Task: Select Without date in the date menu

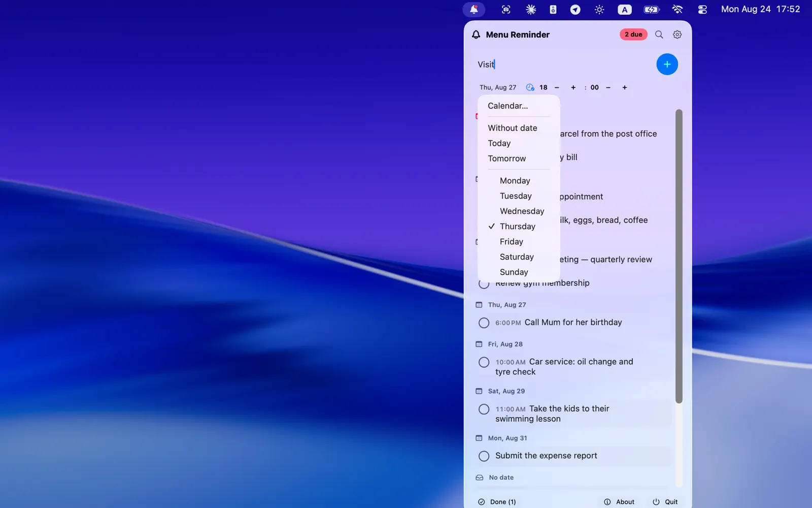Action: pyautogui.click(x=519, y=128)
